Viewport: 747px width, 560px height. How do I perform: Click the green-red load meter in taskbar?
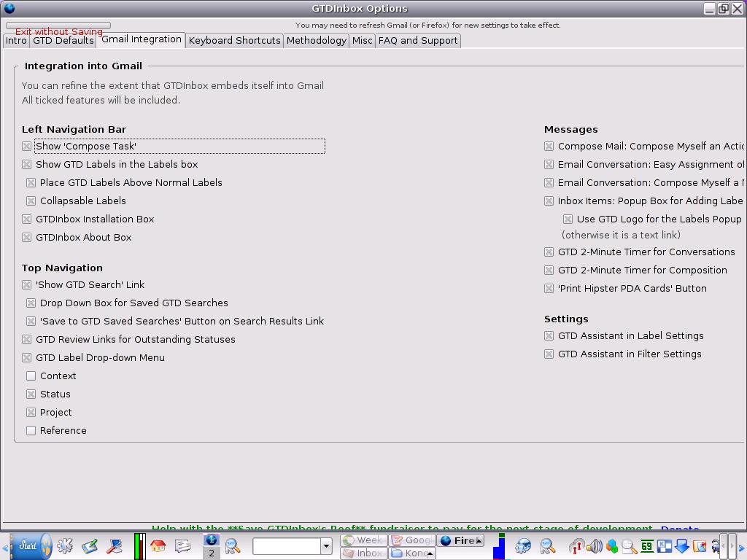click(x=140, y=546)
